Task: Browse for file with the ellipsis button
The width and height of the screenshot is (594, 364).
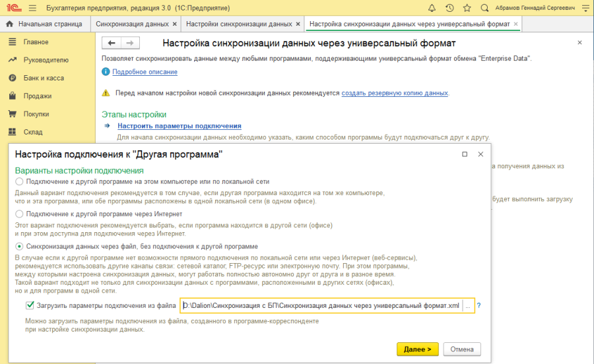Action: click(x=468, y=306)
